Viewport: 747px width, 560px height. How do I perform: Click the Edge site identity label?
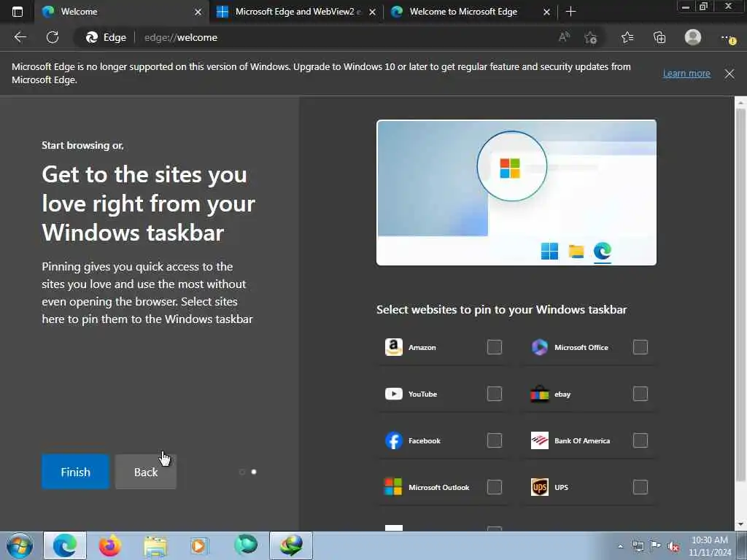[106, 37]
